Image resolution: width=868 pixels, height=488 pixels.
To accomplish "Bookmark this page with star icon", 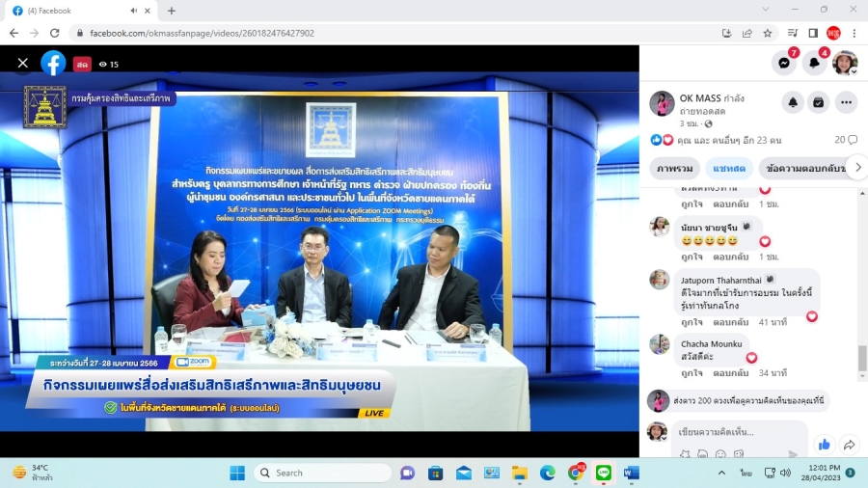I will (x=768, y=33).
